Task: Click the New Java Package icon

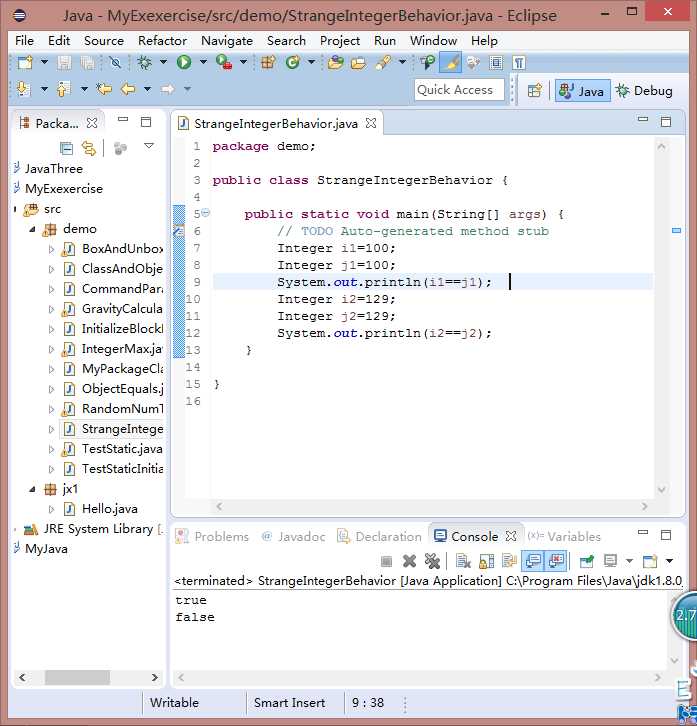Action: [268, 62]
